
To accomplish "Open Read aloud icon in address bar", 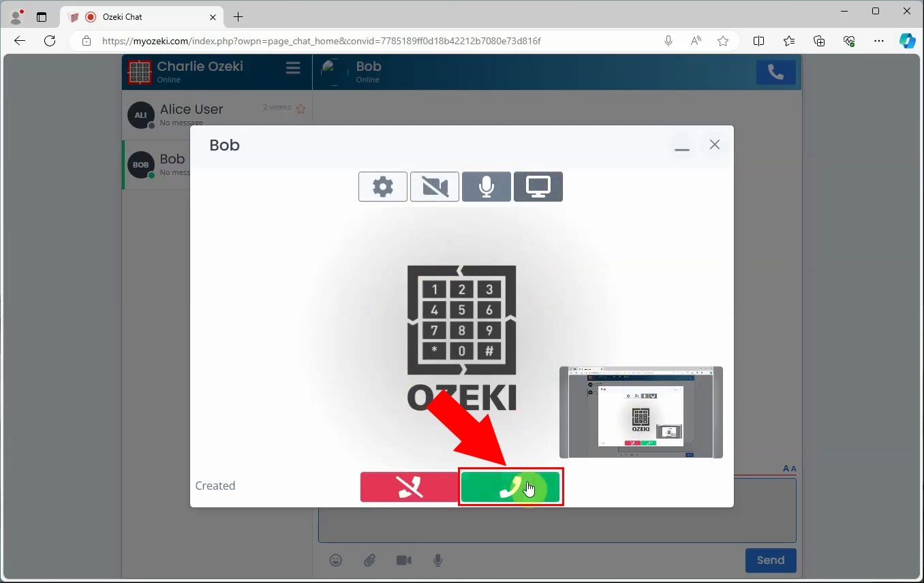I will pos(696,41).
